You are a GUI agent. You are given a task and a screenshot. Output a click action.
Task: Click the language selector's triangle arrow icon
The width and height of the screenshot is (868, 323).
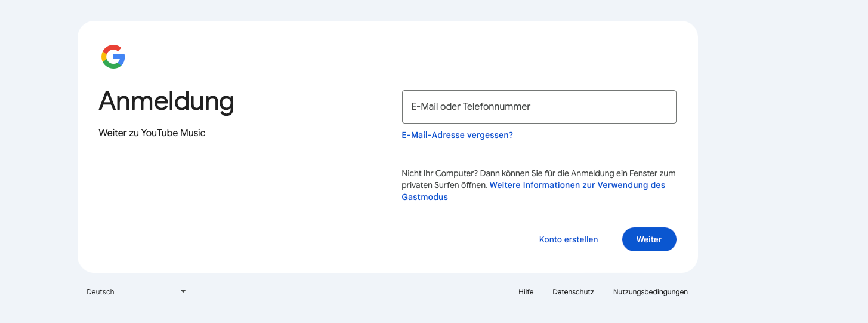tap(183, 291)
